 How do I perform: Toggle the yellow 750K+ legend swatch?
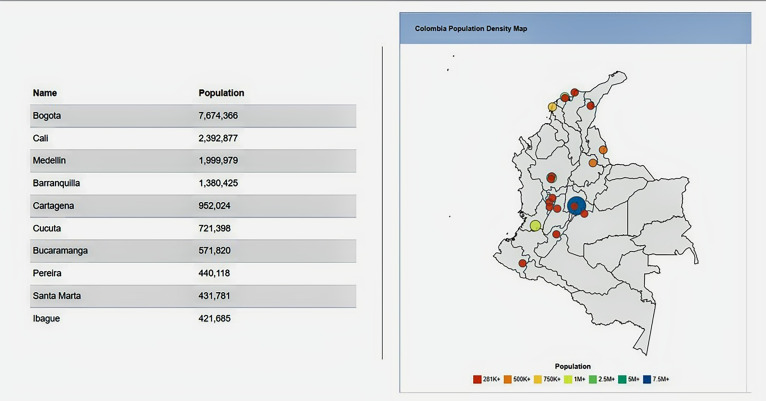point(540,379)
